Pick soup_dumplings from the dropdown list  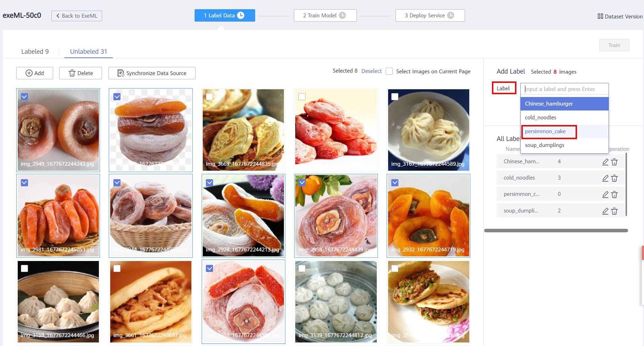[544, 145]
